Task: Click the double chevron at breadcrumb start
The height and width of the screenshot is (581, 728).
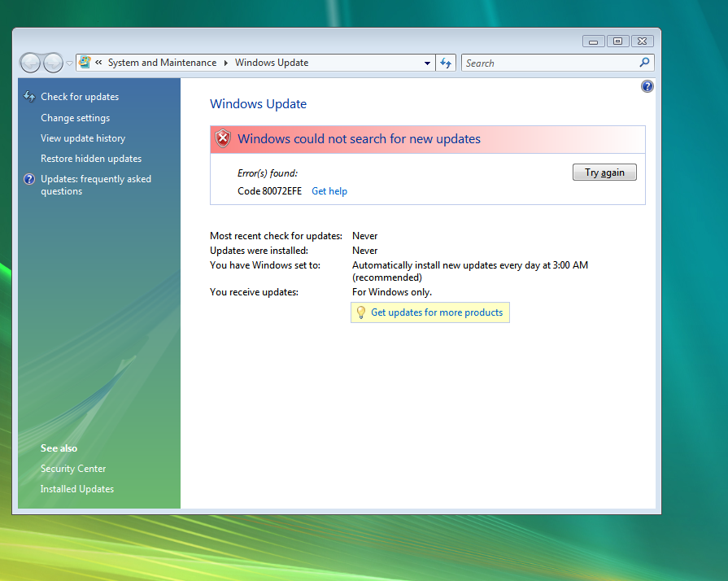Action: pyautogui.click(x=98, y=63)
